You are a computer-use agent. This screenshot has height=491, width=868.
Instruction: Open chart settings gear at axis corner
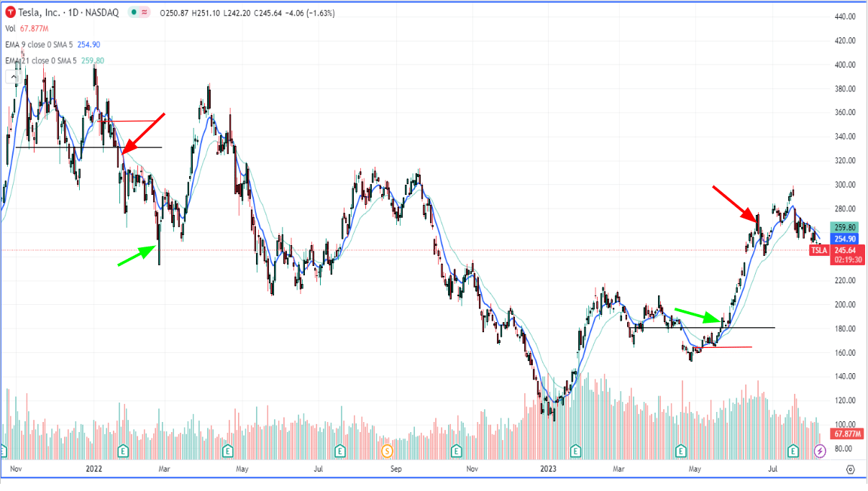(x=850, y=469)
